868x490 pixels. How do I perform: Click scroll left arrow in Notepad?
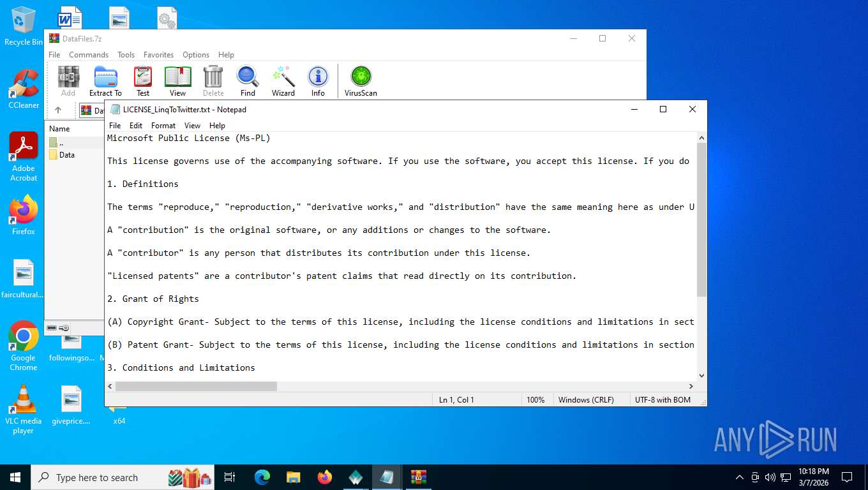point(110,386)
